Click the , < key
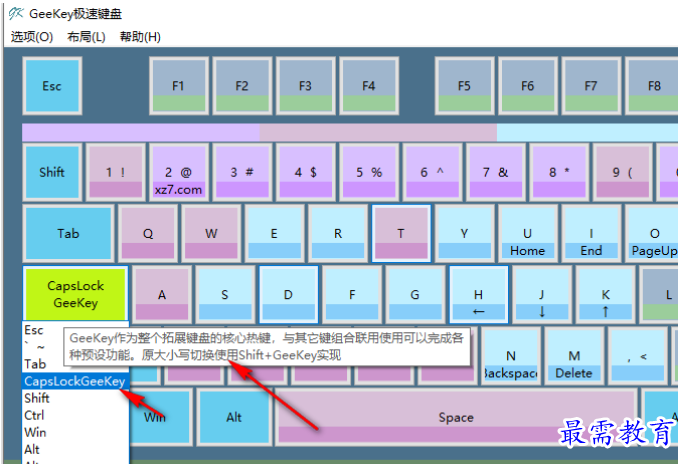This screenshot has height=464, width=682. tap(638, 357)
